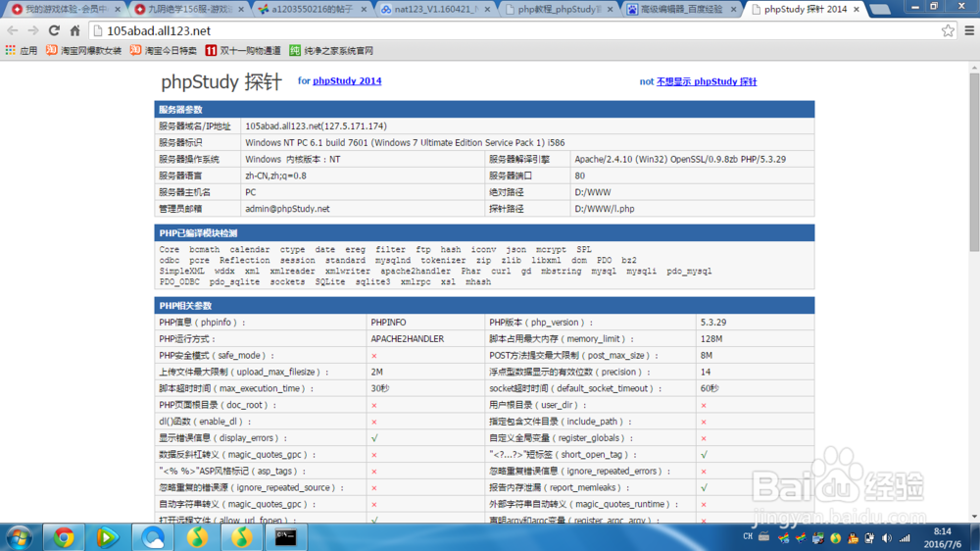Open the 纯净之家系统官网 bookmark
Screen dimensions: 980x551
click(x=330, y=51)
